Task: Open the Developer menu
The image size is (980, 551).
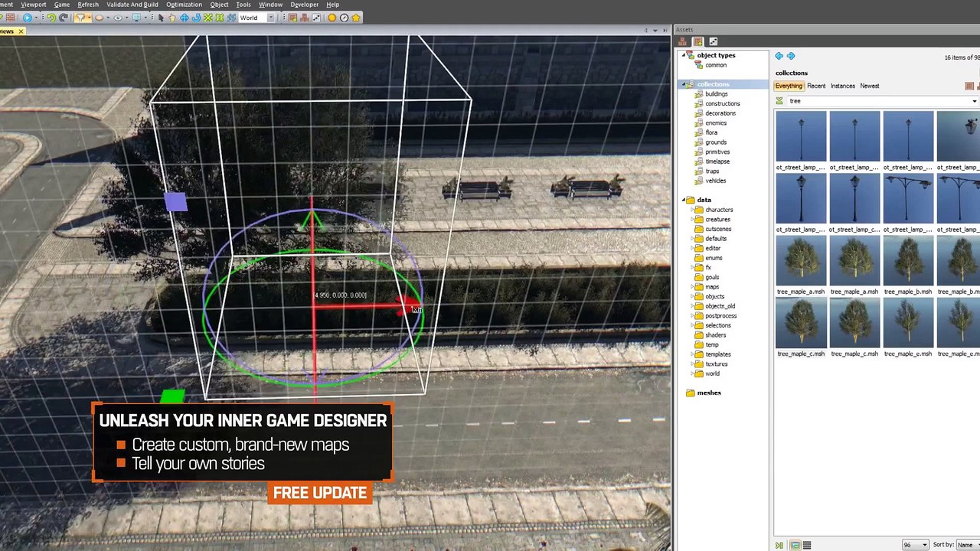Action: coord(304,5)
